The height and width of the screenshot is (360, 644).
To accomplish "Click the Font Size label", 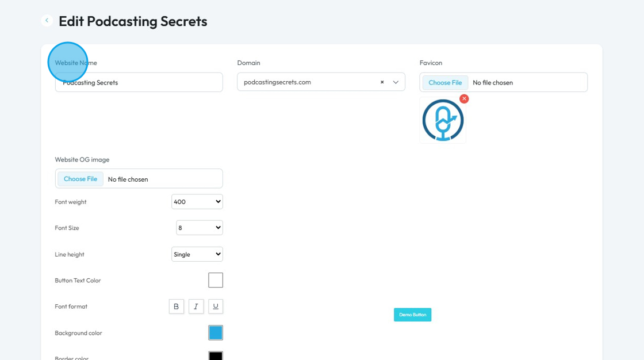I will [x=67, y=228].
